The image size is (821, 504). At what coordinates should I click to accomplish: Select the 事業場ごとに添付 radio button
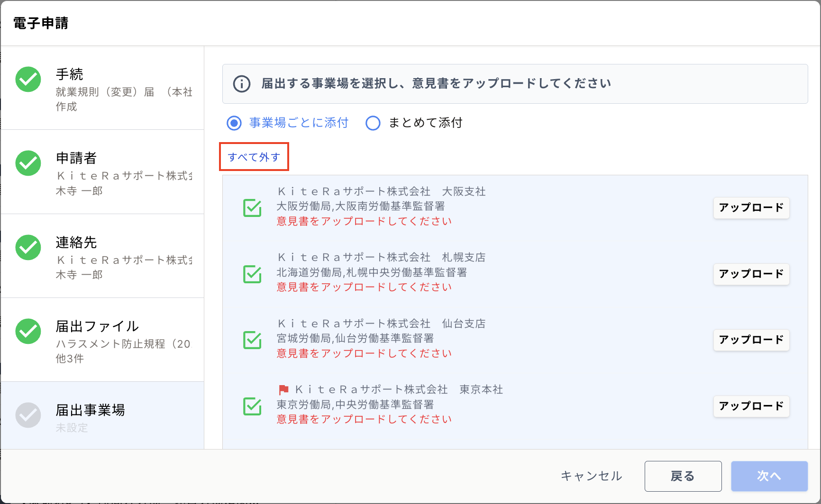(234, 123)
